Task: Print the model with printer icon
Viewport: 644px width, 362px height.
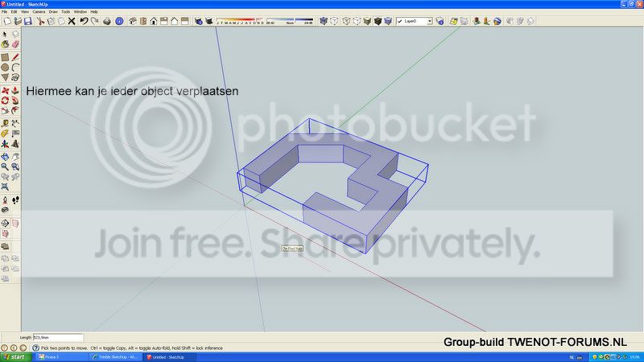Action: 107,21
